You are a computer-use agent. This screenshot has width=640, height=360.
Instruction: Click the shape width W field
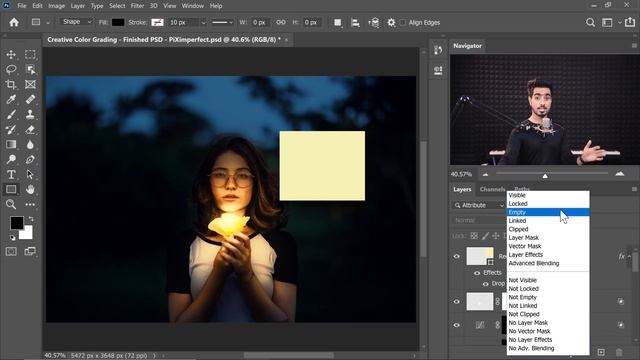coord(260,22)
